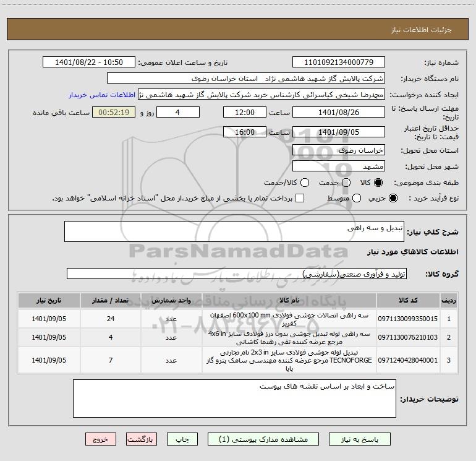This screenshot has height=461, width=476.
Task: Click the request creator field
Action: pyautogui.click(x=261, y=95)
